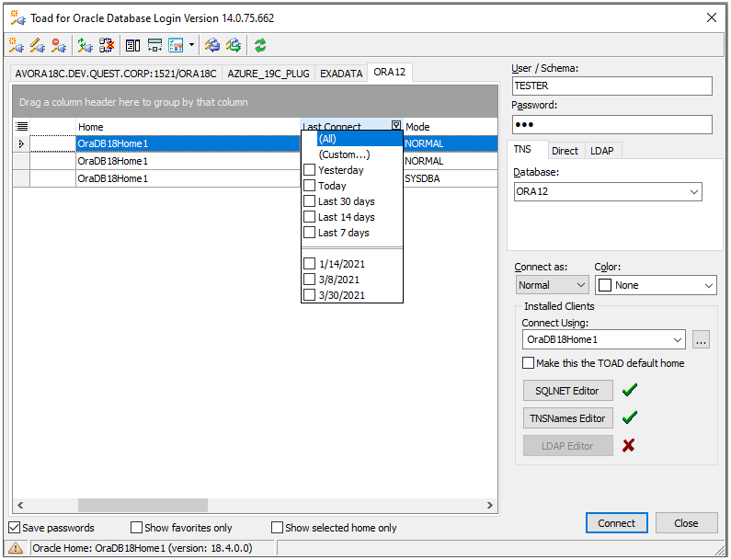The width and height of the screenshot is (731, 560).
Task: Click the edit connection pencil icon
Action: pos(38,44)
